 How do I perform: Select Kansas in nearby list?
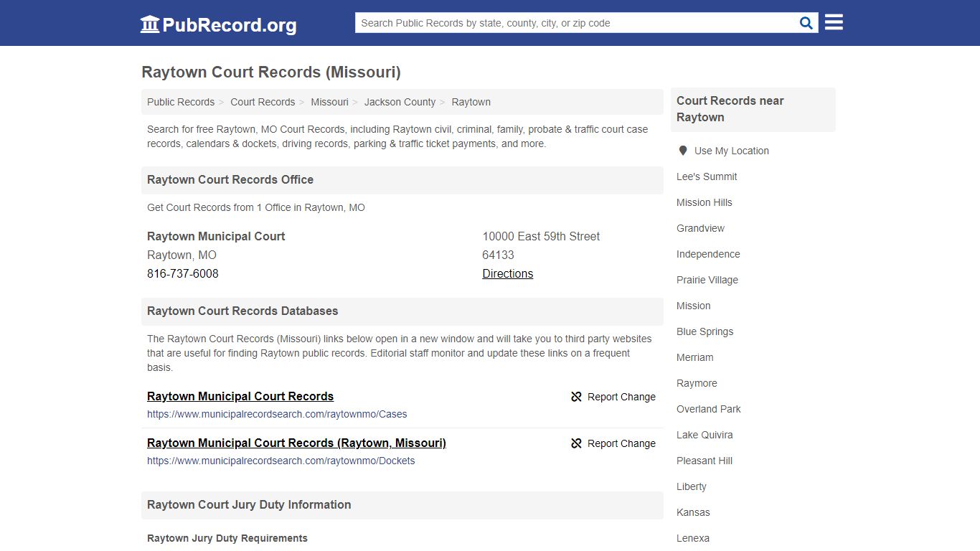click(x=693, y=512)
